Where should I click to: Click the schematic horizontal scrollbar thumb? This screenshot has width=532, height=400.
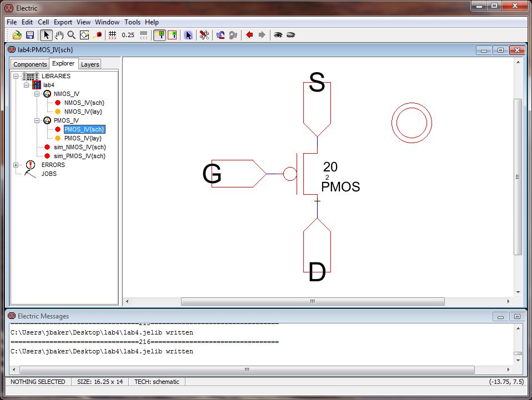(313, 302)
